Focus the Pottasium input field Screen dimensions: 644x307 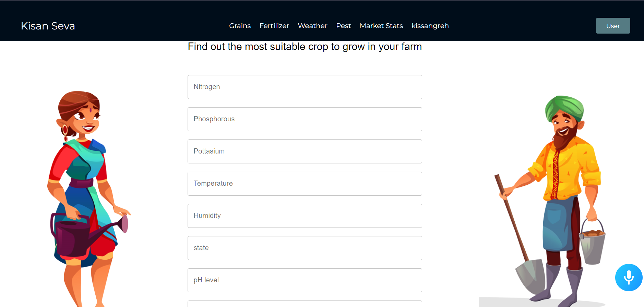tap(305, 151)
